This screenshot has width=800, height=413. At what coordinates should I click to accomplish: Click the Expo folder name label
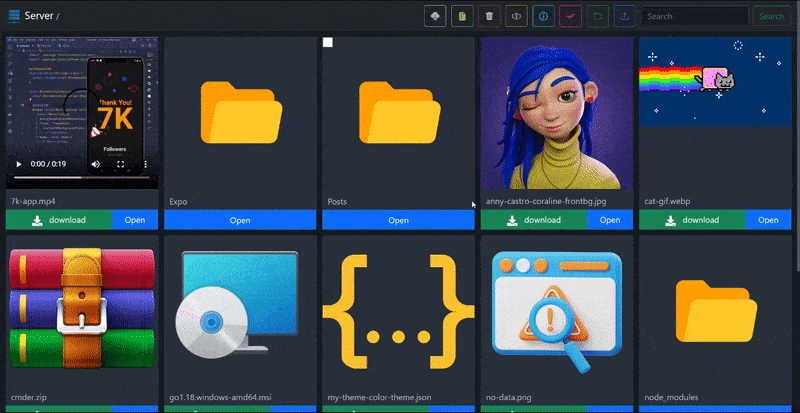coord(178,202)
